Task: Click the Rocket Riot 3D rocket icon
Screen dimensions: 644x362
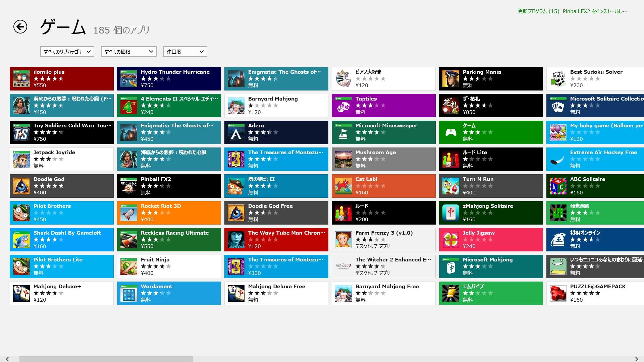Action: coord(129,213)
